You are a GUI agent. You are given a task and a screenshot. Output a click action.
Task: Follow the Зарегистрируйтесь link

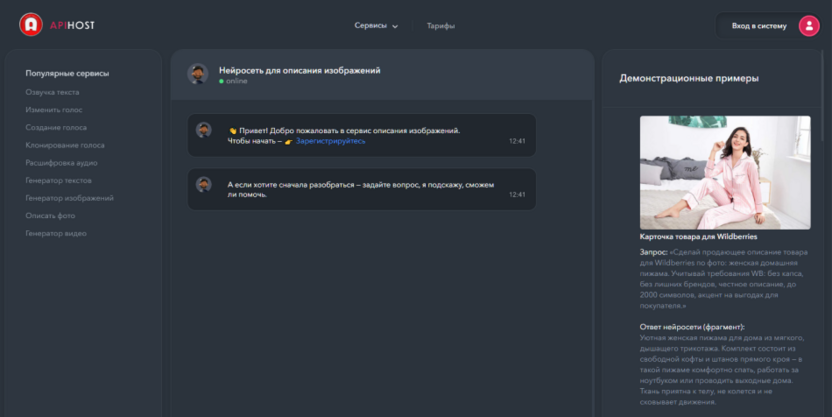pos(330,141)
